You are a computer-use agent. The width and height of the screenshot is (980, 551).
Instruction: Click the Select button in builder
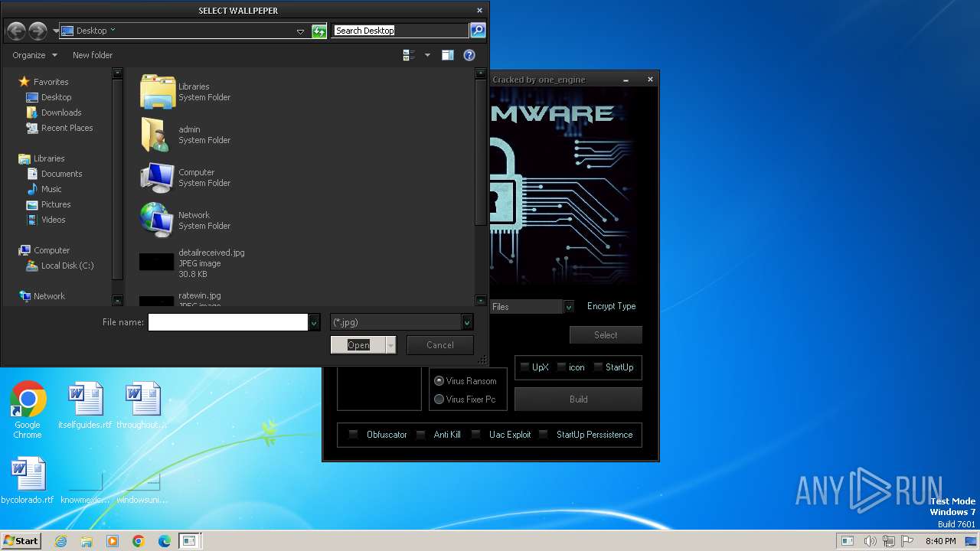606,335
